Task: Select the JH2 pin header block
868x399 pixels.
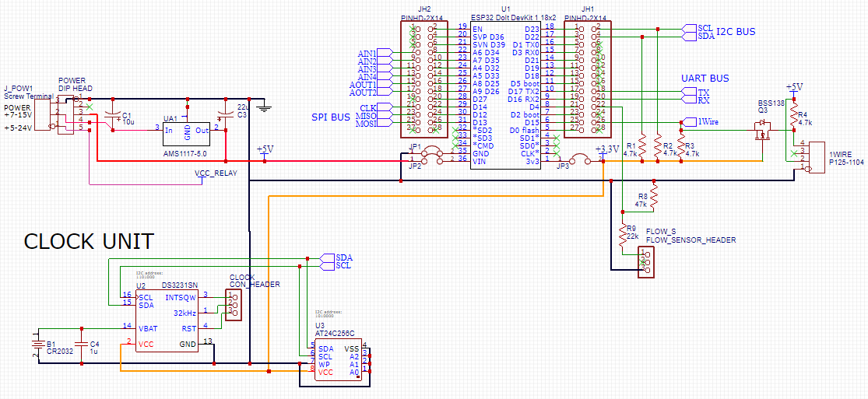Action: pyautogui.click(x=423, y=78)
